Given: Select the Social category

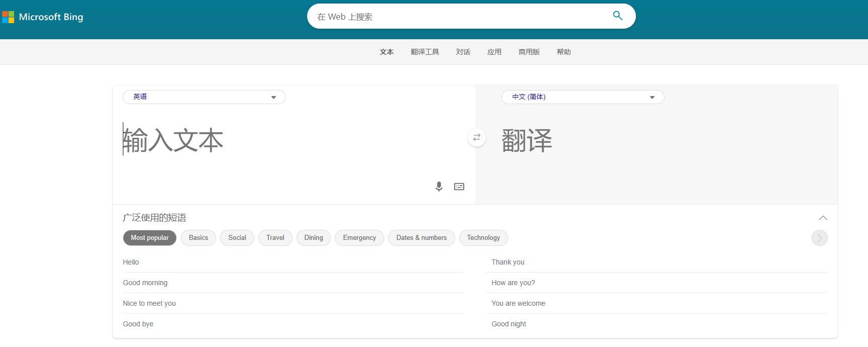Looking at the screenshot, I should point(237,238).
